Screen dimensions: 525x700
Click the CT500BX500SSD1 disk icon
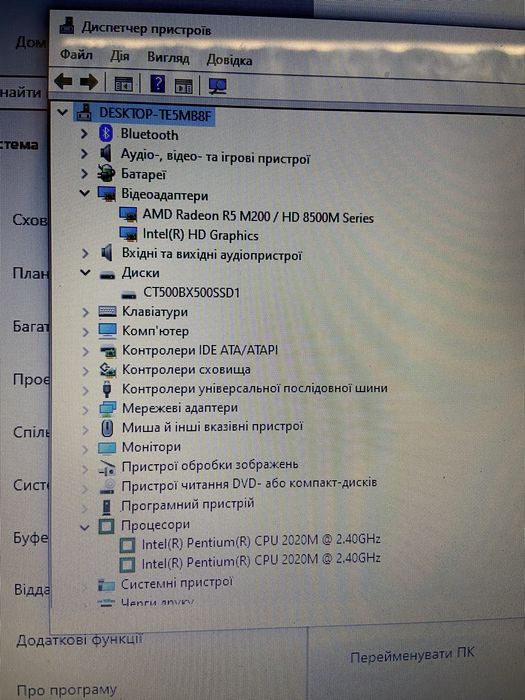click(129, 294)
